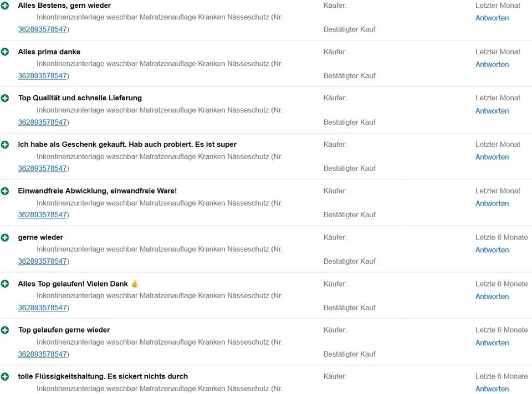Reply to the "gerne wieder" feedback
The width and height of the screenshot is (532, 394).
point(492,250)
